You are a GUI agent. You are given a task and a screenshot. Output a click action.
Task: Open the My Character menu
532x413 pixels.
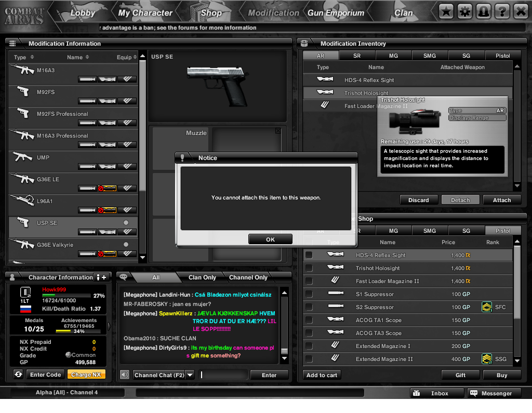145,13
